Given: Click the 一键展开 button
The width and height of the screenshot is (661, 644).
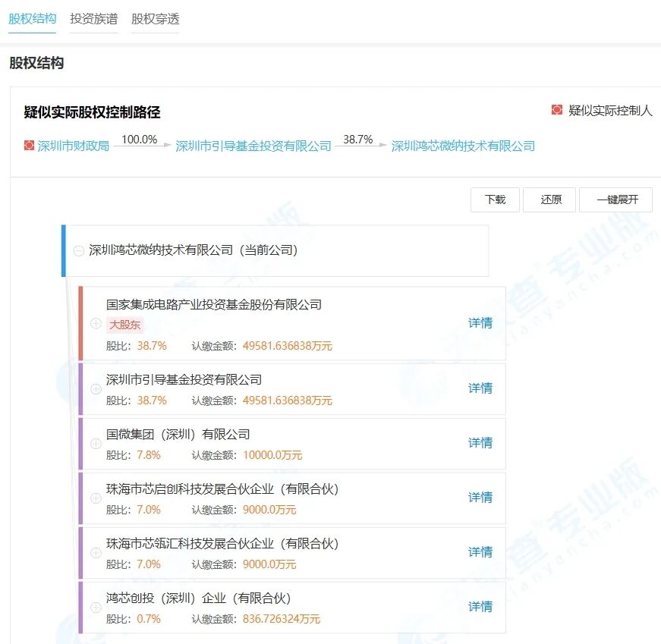Looking at the screenshot, I should point(616,199).
